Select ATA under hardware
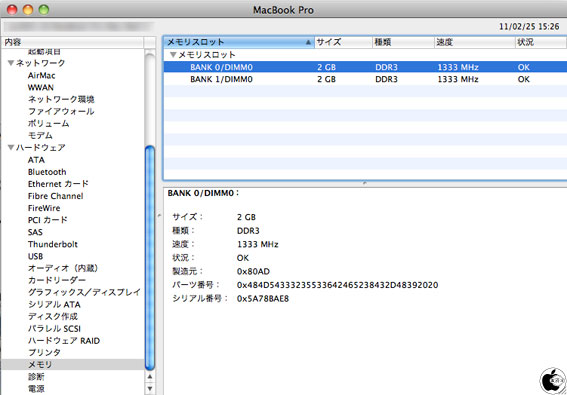The image size is (567, 395). [x=36, y=160]
